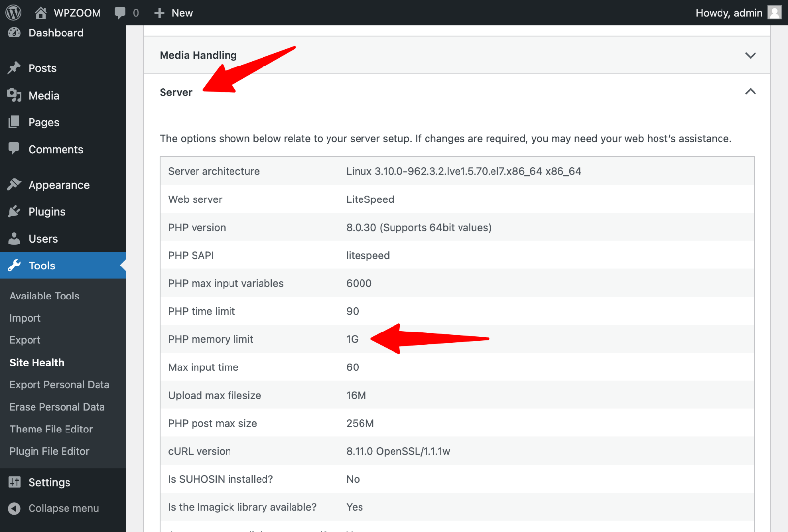Open Theme File Editor link
The width and height of the screenshot is (788, 532).
point(51,429)
